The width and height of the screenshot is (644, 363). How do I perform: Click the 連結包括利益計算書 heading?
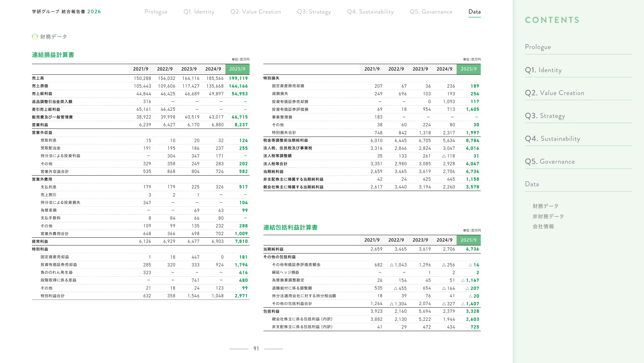coord(290,227)
